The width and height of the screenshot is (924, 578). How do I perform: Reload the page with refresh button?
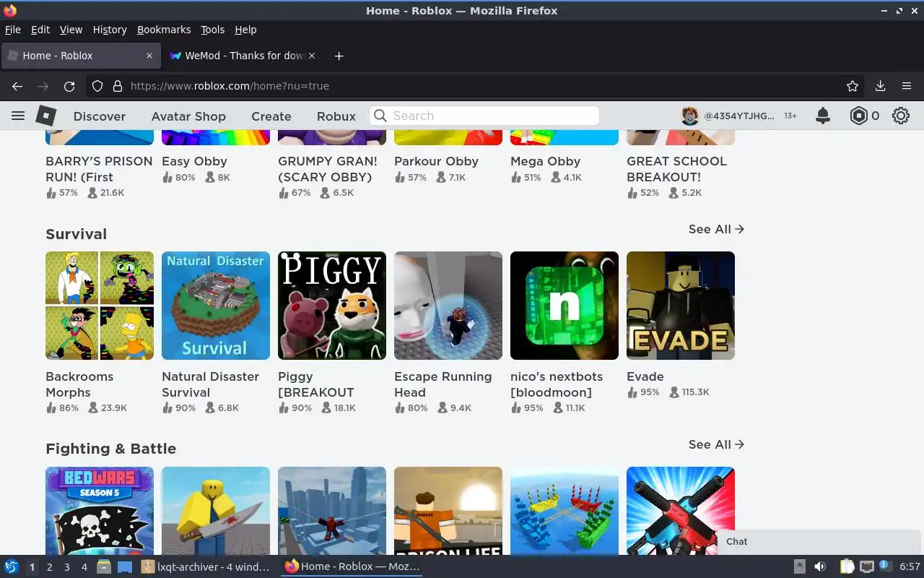click(69, 86)
